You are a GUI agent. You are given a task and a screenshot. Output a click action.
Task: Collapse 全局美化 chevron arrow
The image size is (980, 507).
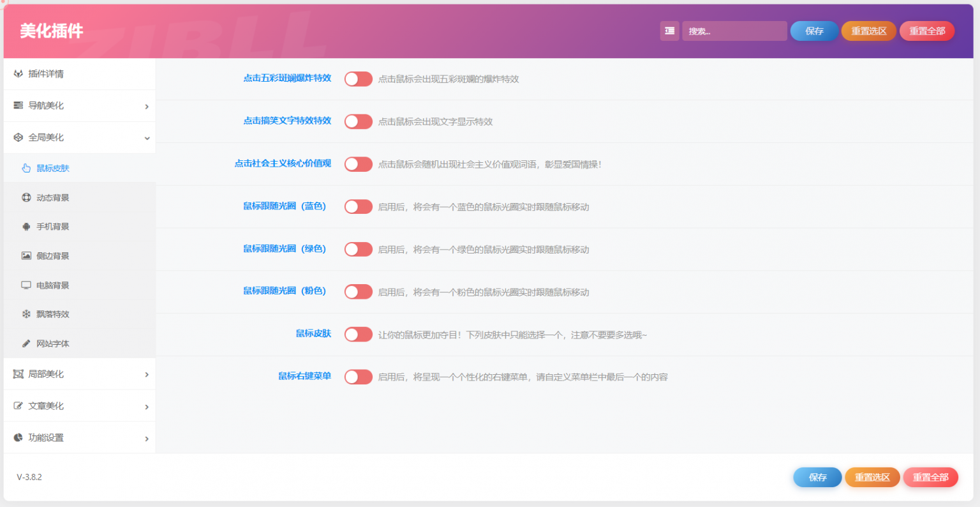pyautogui.click(x=147, y=138)
